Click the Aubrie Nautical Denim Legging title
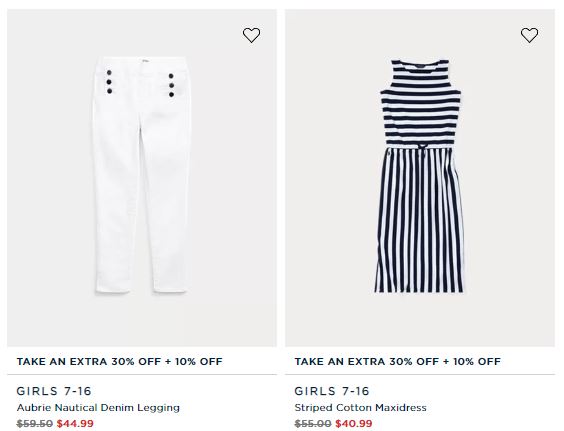Screen dimensions: 564x431 (98, 408)
